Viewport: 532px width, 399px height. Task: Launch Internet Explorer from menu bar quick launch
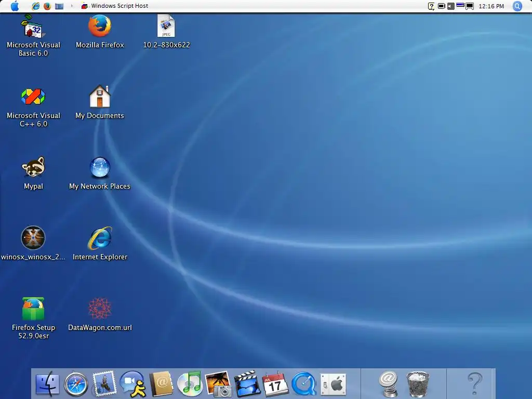click(x=35, y=6)
